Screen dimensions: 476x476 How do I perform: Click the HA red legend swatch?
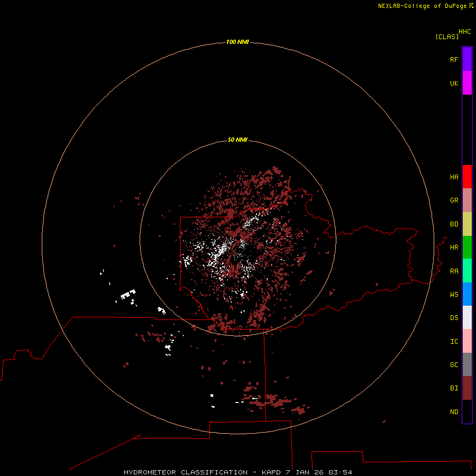pos(467,177)
